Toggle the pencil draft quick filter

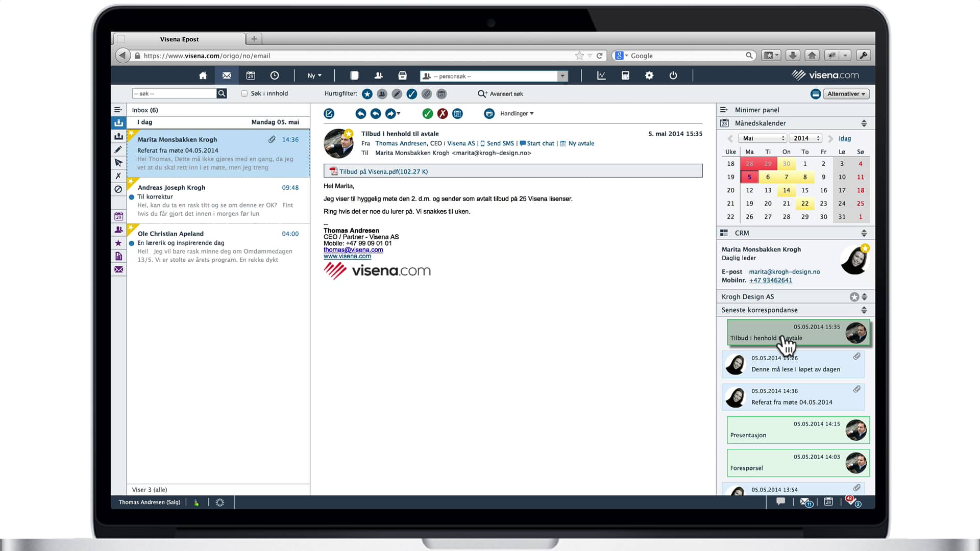[x=397, y=94]
